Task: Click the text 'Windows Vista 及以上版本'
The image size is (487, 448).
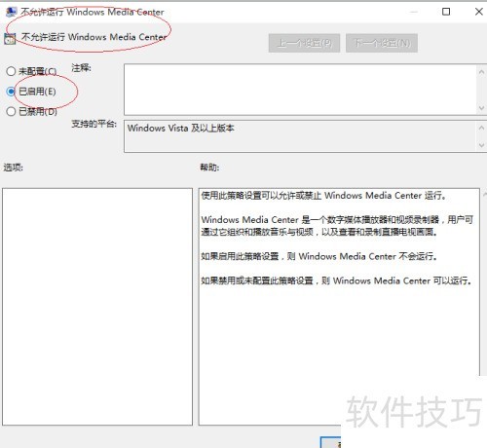Action: (180, 129)
